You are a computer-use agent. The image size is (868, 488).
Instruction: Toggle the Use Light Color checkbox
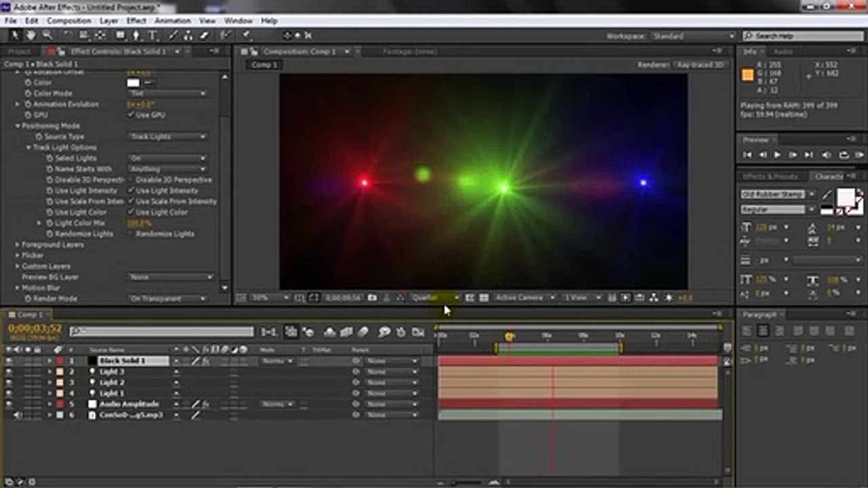click(x=131, y=212)
